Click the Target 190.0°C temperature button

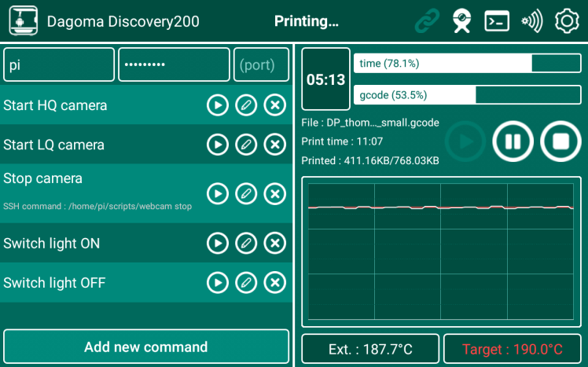point(513,349)
